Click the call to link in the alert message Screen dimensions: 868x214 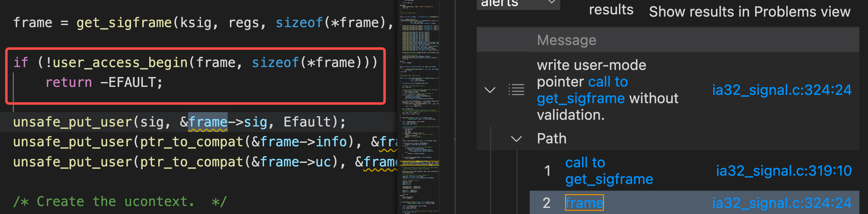click(x=608, y=82)
